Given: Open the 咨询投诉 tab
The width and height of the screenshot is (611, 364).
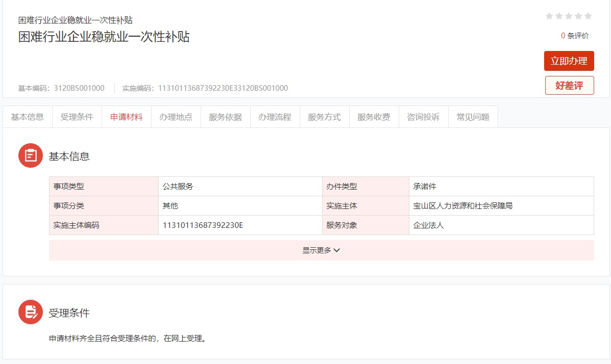Looking at the screenshot, I should [x=423, y=117].
